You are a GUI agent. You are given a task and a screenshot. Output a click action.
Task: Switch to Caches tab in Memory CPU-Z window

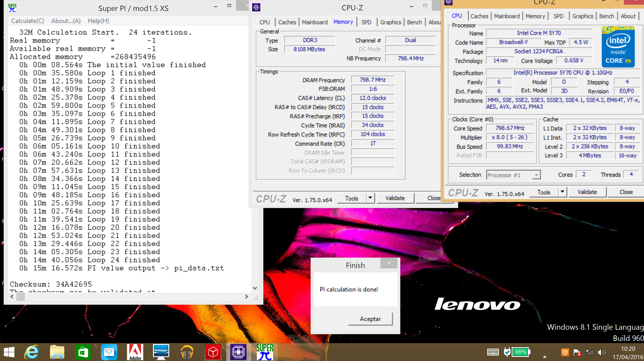click(x=287, y=22)
